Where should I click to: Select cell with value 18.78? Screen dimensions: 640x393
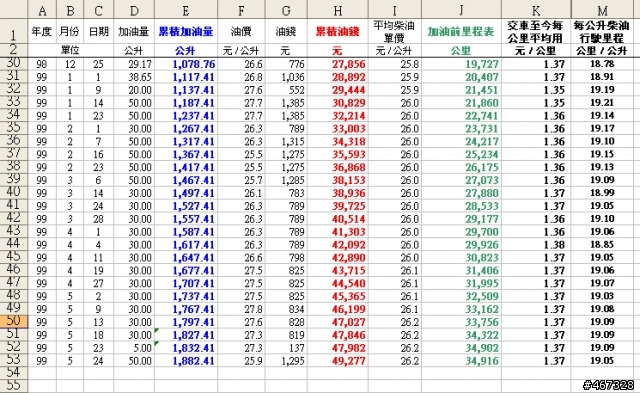click(602, 64)
